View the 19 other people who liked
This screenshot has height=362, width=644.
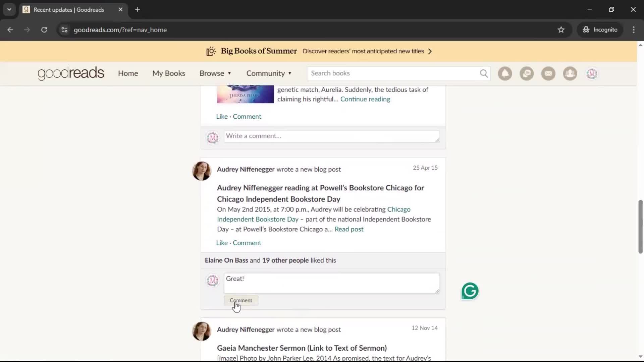(x=285, y=260)
